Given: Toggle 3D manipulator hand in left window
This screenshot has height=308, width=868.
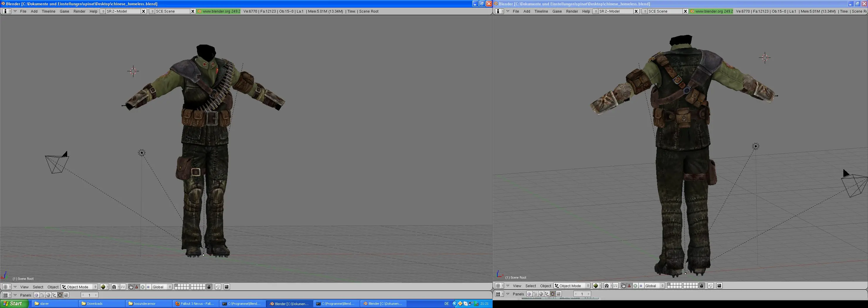Looking at the screenshot, I should [131, 287].
